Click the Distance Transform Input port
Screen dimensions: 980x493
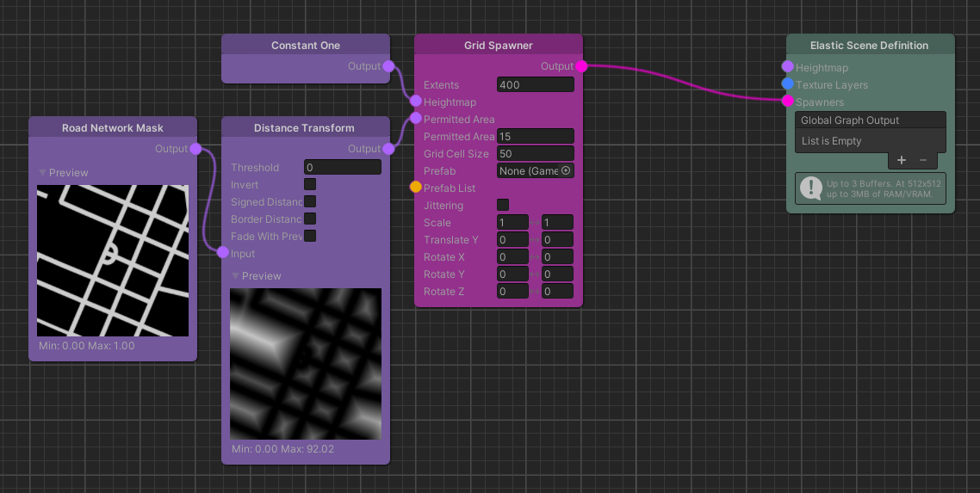click(223, 253)
